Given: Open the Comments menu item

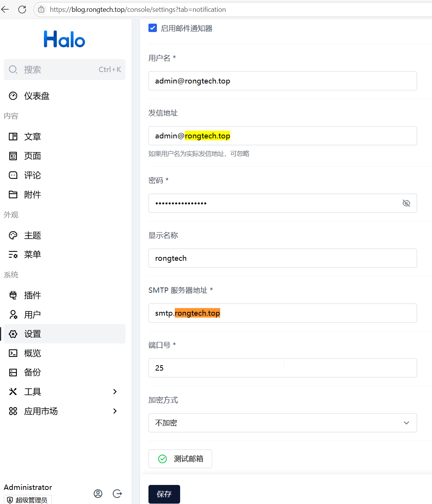Looking at the screenshot, I should click(x=32, y=175).
